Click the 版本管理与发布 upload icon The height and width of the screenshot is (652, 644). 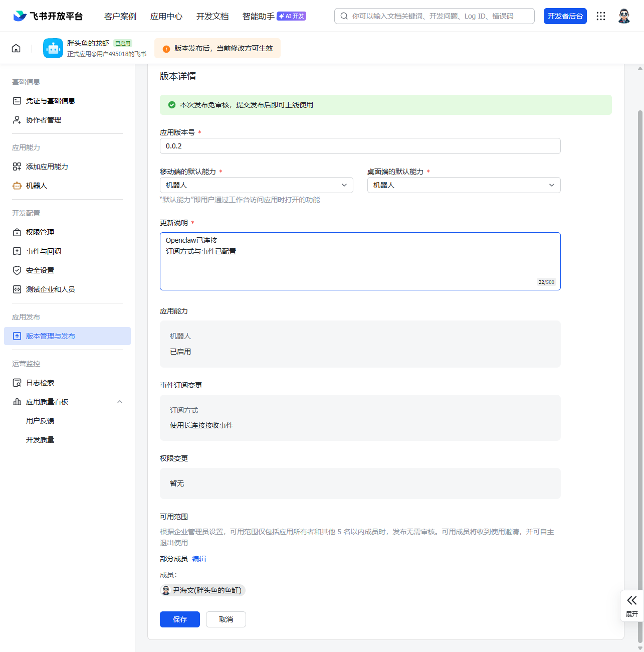tap(17, 336)
